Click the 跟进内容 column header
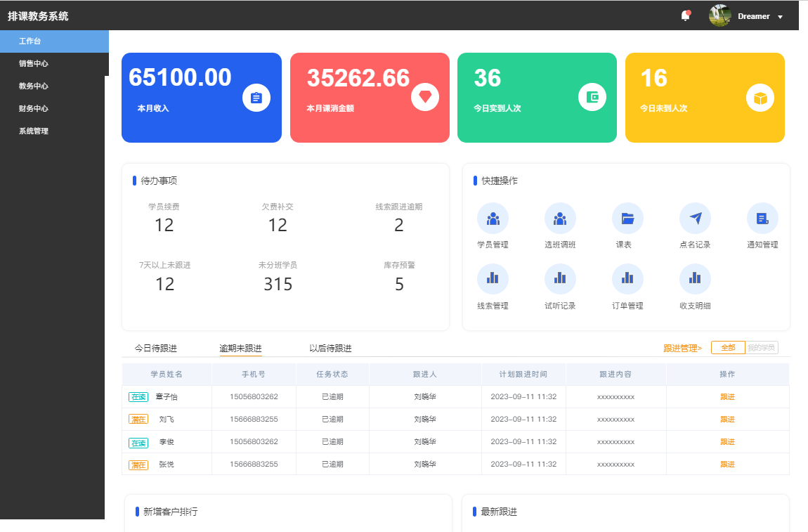 click(x=615, y=375)
